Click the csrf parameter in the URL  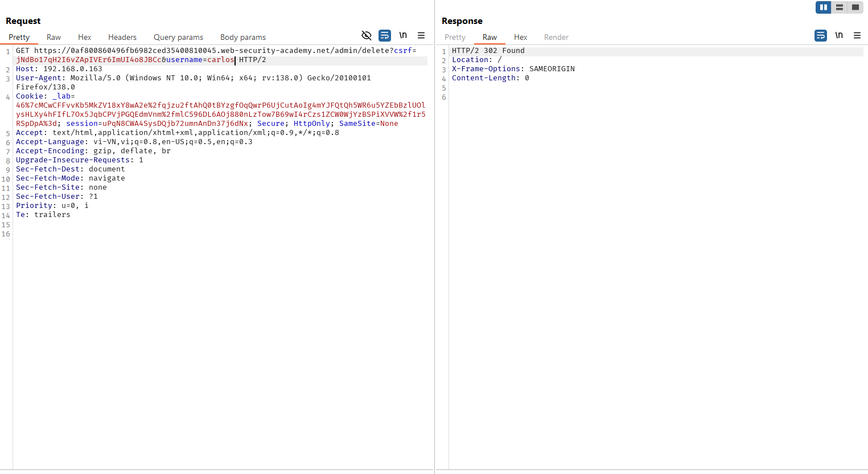pos(403,51)
